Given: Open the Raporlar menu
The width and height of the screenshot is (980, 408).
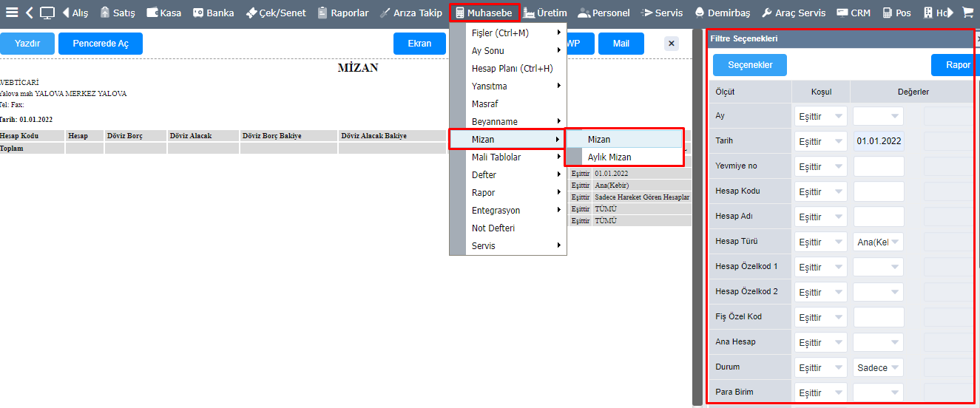Looking at the screenshot, I should tap(343, 13).
